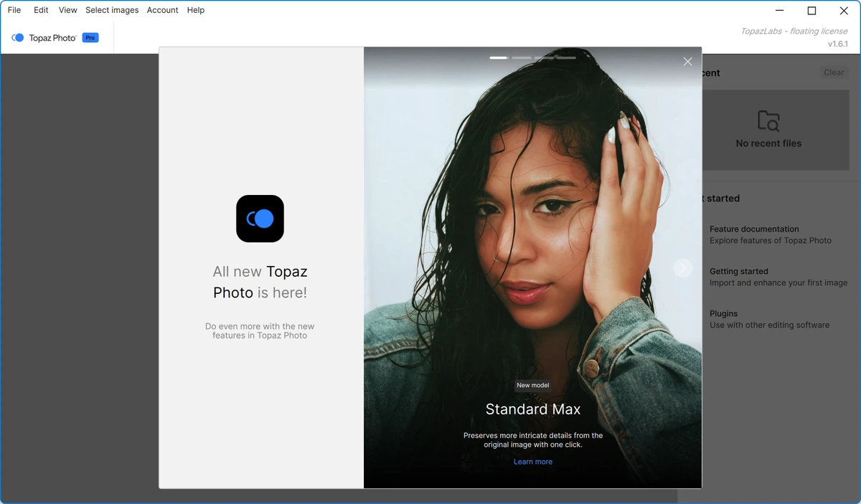Open the File menu
Viewport: 861px width, 504px height.
pos(14,10)
